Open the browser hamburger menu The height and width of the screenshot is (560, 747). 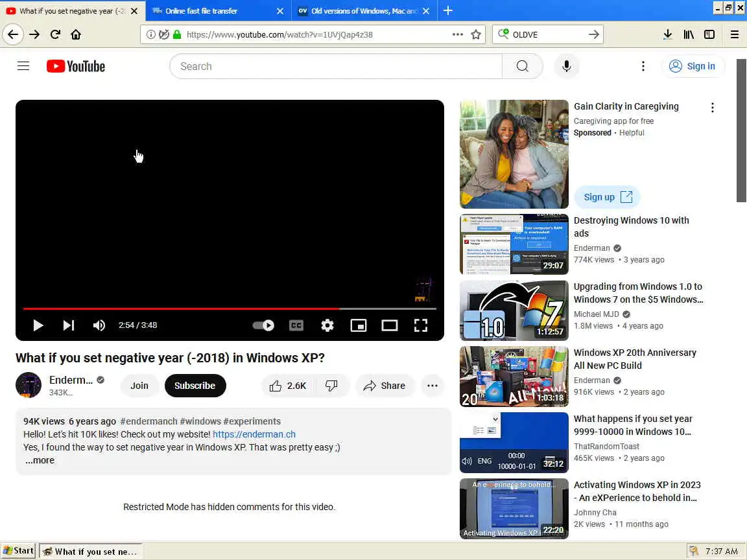(x=734, y=34)
